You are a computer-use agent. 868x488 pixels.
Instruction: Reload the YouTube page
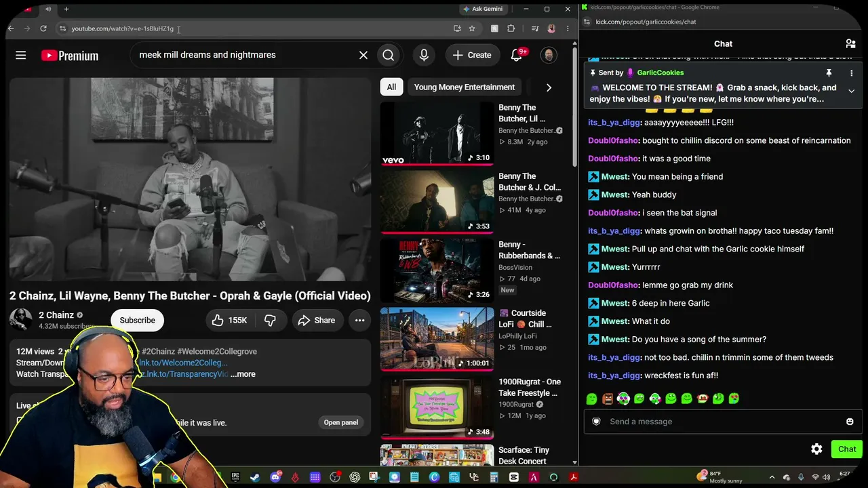(x=43, y=28)
